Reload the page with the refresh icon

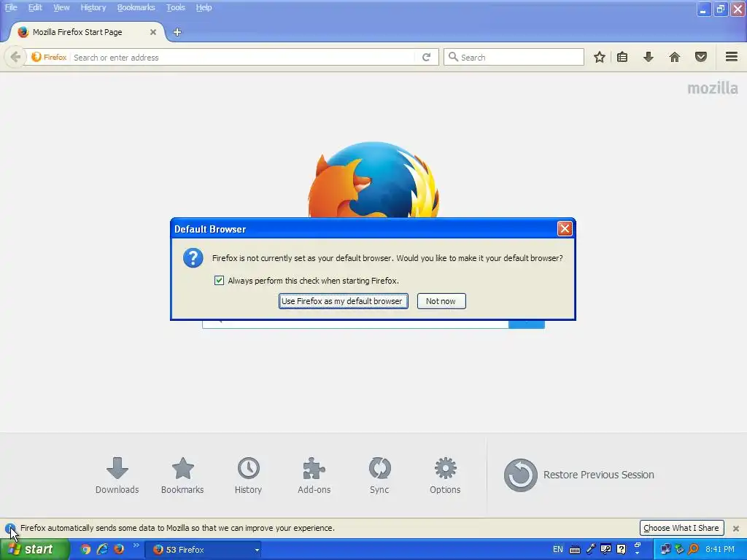pos(426,57)
